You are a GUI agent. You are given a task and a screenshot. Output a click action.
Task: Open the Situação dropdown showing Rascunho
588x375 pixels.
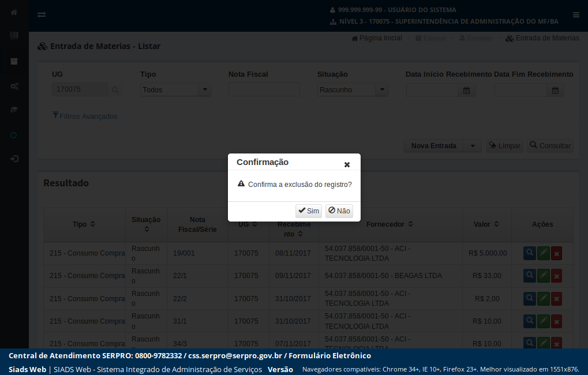pos(353,89)
